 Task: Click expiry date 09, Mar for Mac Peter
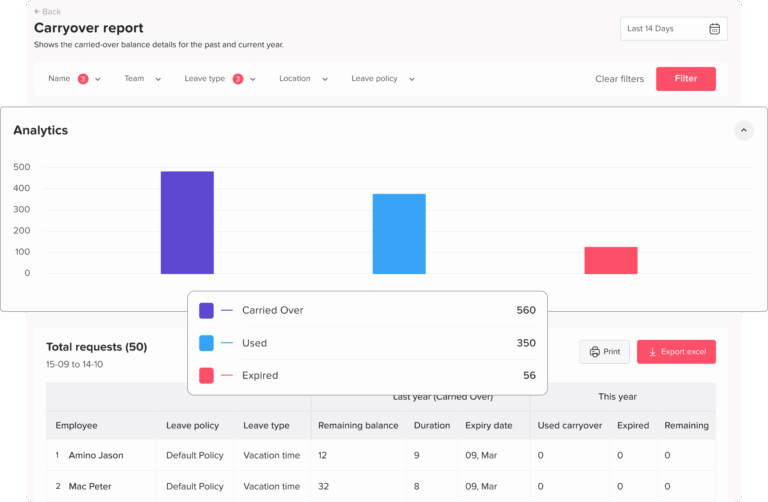pos(481,486)
